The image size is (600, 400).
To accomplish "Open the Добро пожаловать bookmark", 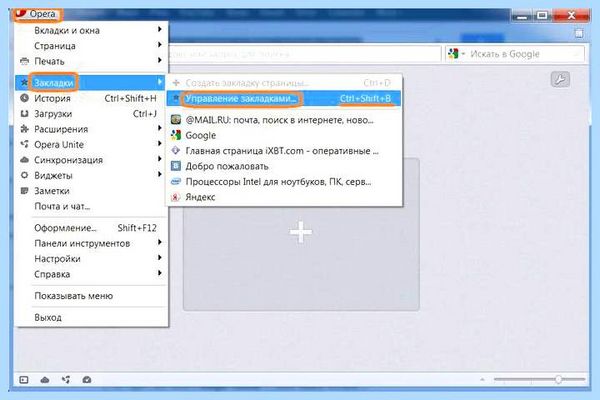I will [x=284, y=166].
